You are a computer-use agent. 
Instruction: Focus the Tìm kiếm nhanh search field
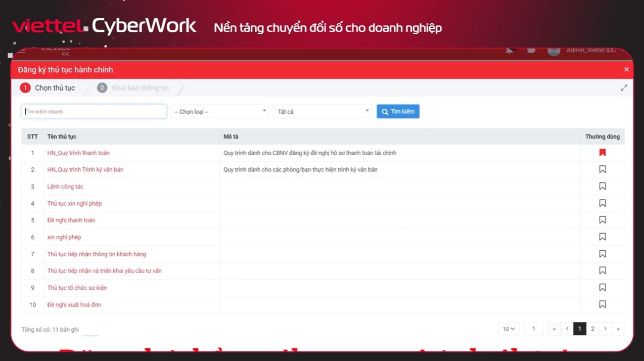pyautogui.click(x=94, y=111)
